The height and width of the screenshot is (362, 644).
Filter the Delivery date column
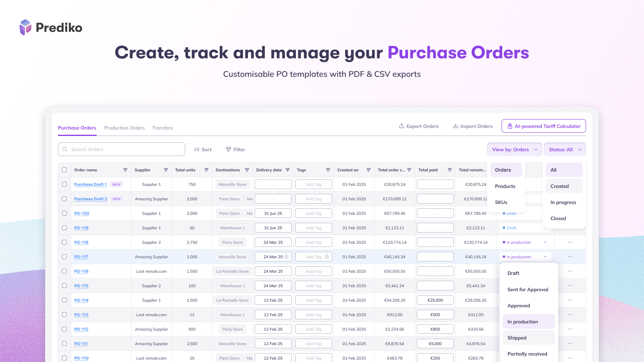pyautogui.click(x=287, y=170)
